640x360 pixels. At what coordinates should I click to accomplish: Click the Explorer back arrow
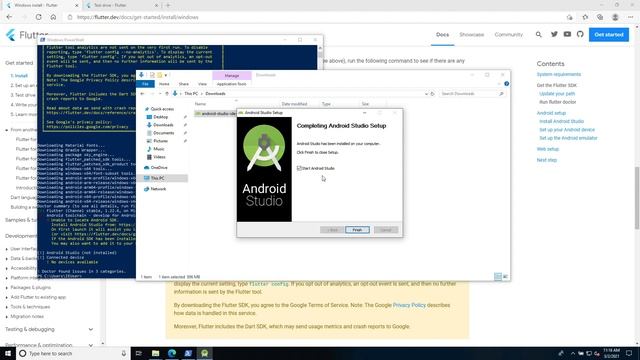pyautogui.click(x=142, y=93)
